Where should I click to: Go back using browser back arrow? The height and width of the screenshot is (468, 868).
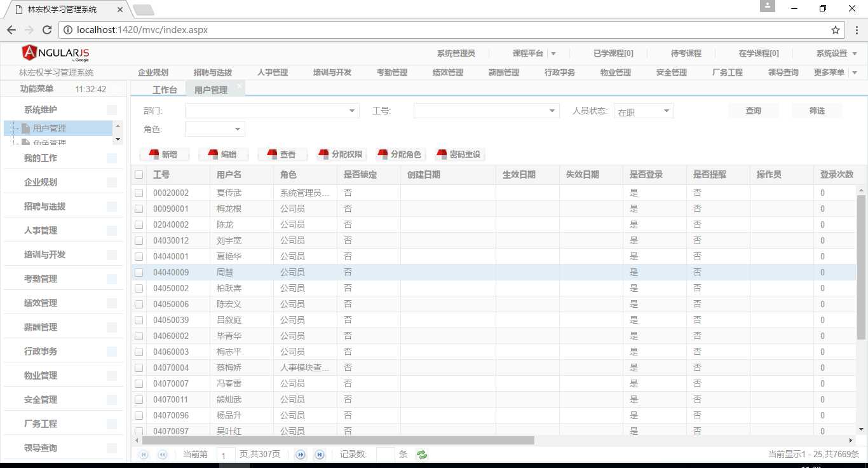[x=11, y=30]
